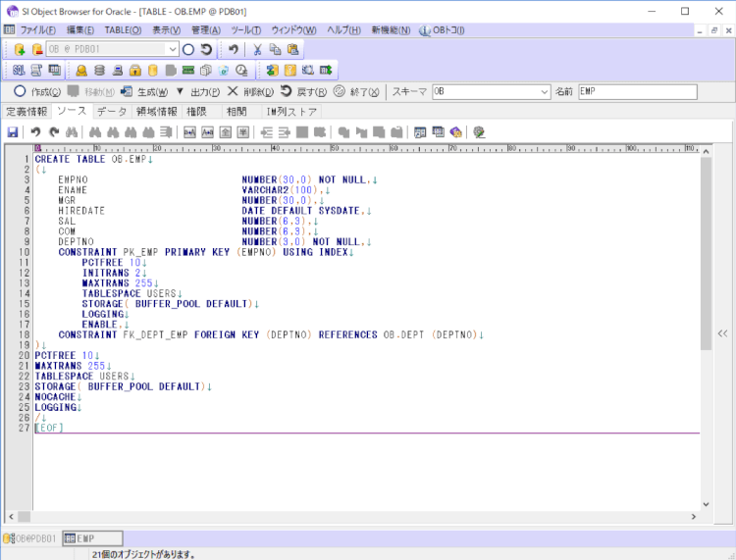The width and height of the screenshot is (736, 560).
Task: Switch to the 領域情報 tab
Action: point(156,112)
